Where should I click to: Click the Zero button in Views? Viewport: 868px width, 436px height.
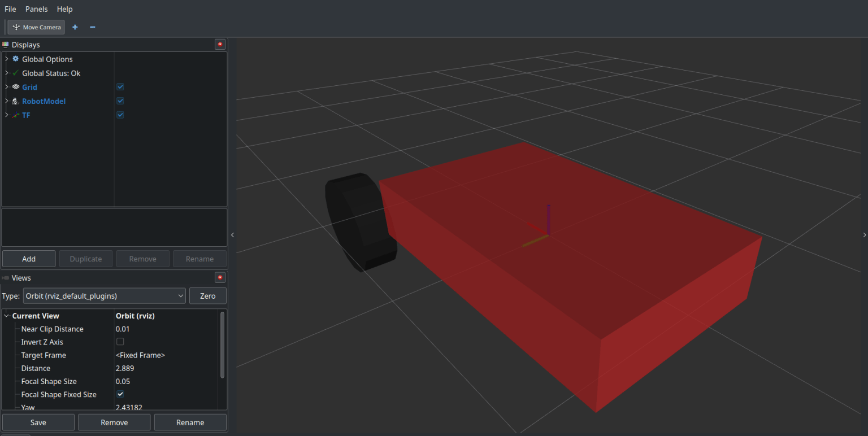pyautogui.click(x=207, y=295)
